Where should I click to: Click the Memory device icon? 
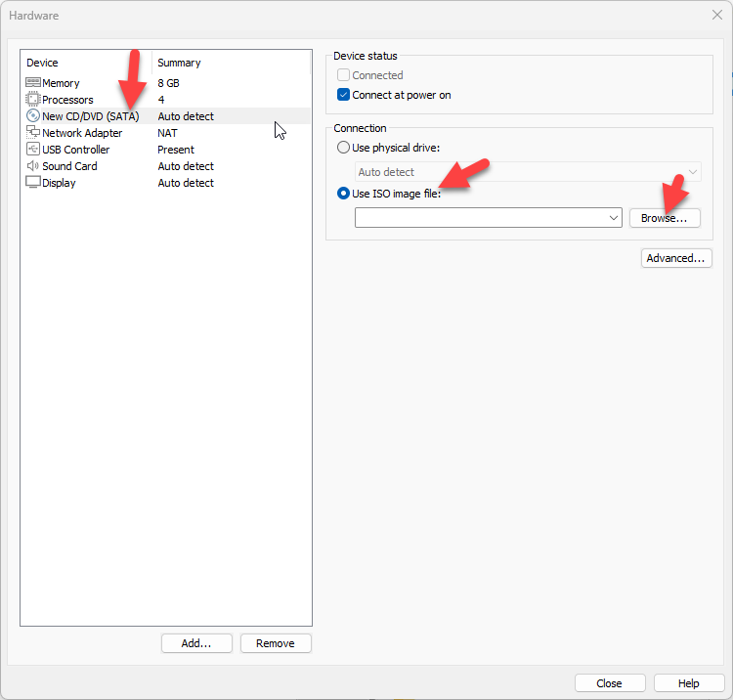tap(33, 83)
